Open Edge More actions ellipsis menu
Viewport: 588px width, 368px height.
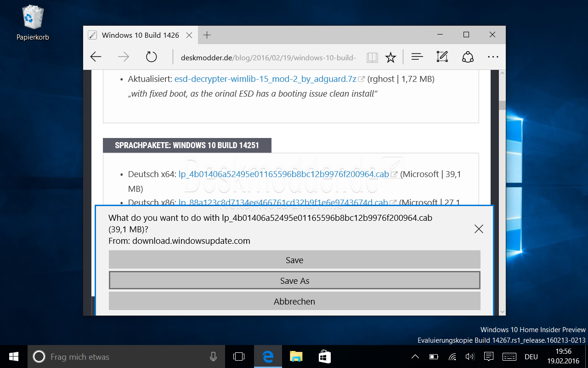click(493, 57)
